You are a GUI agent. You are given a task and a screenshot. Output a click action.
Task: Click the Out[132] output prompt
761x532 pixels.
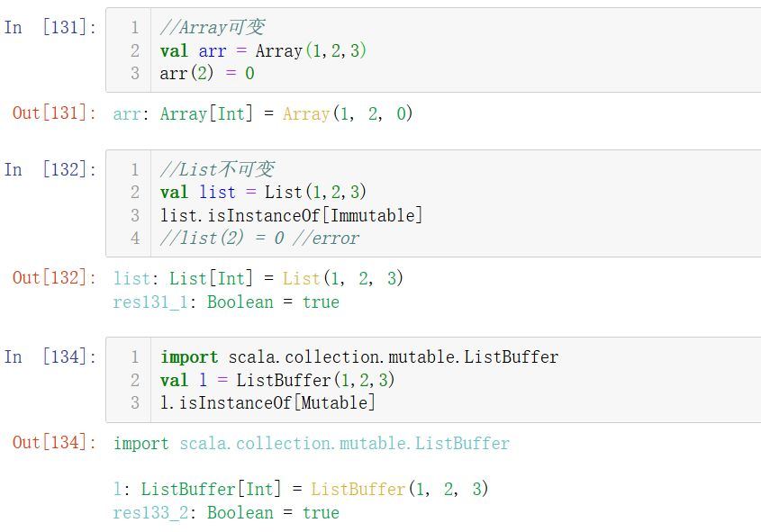pyautogui.click(x=54, y=277)
